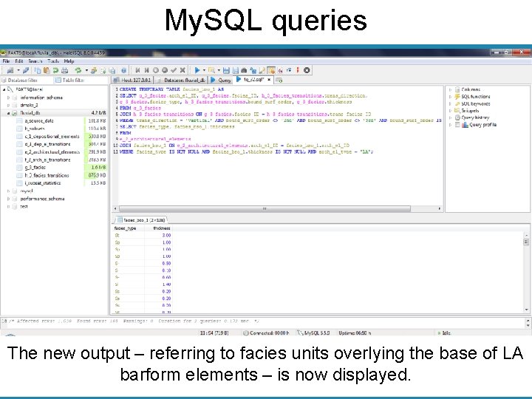Click the results grid vertical scrollbar

click(x=526, y=242)
